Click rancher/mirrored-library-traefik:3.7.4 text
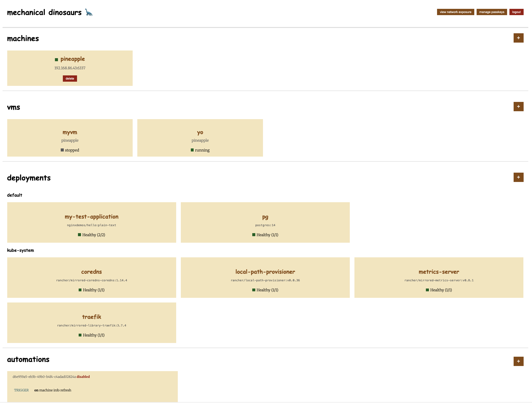The height and width of the screenshot is (403, 532). point(92,326)
